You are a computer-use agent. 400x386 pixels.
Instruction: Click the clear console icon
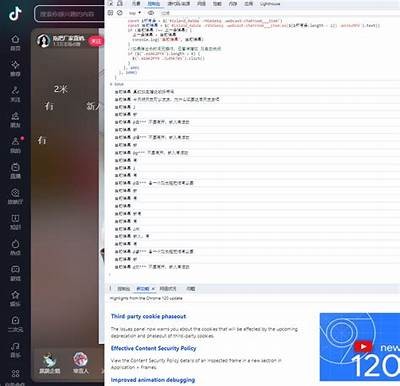coord(120,13)
